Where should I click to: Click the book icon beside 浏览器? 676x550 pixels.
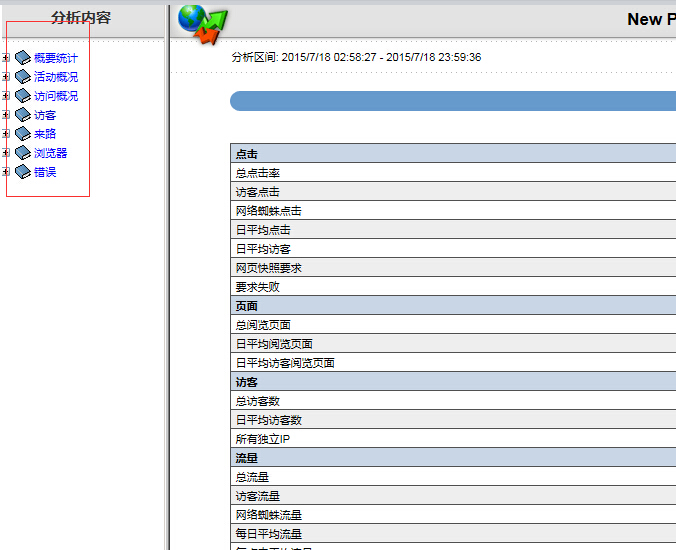[23, 153]
